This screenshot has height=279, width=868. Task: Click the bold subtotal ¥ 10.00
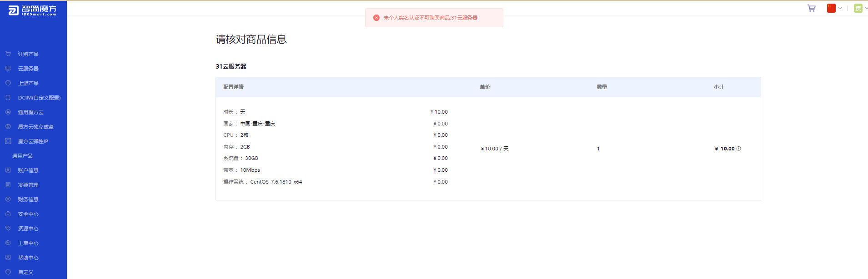tap(725, 149)
